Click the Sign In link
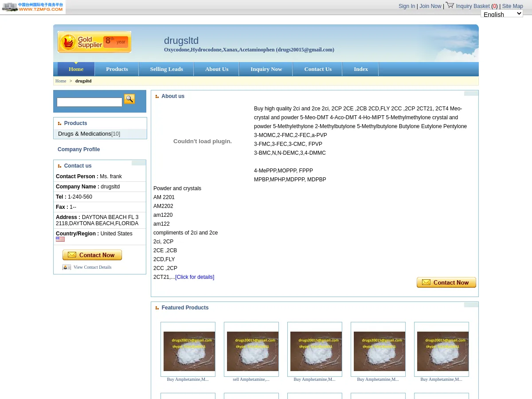This screenshot has width=532, height=399. click(407, 6)
